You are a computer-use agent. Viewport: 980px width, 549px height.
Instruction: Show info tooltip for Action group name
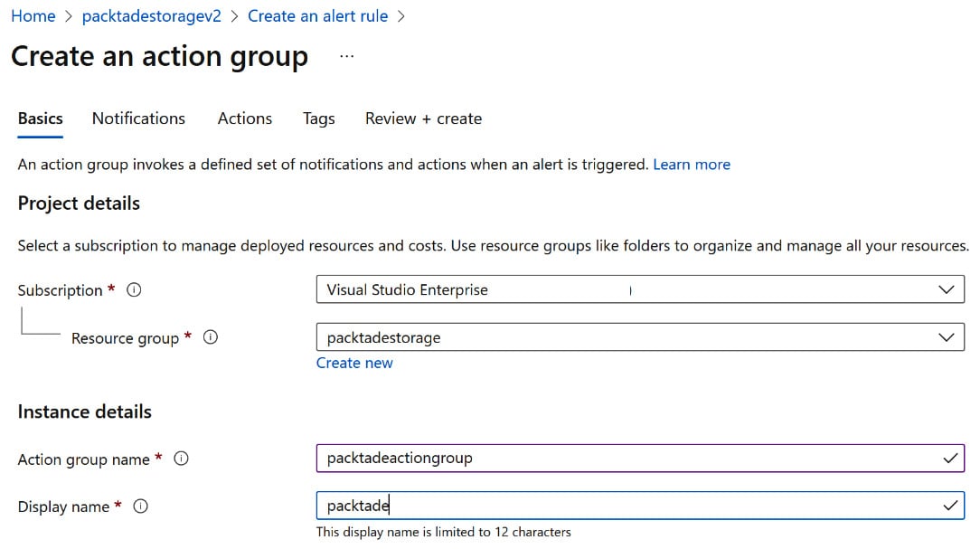point(181,459)
